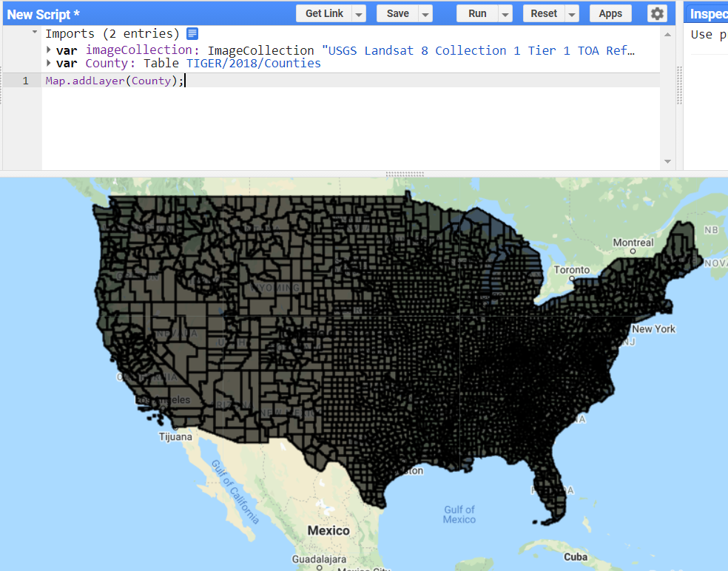The image size is (728, 571).
Task: Open the Get Link dropdown arrow
Action: coord(359,14)
